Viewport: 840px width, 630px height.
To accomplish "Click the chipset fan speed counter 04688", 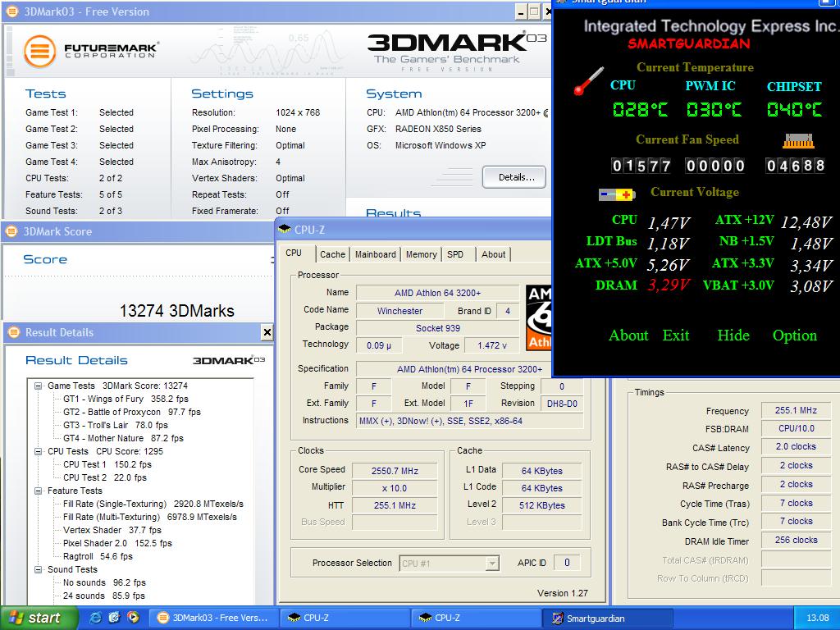I will (795, 166).
